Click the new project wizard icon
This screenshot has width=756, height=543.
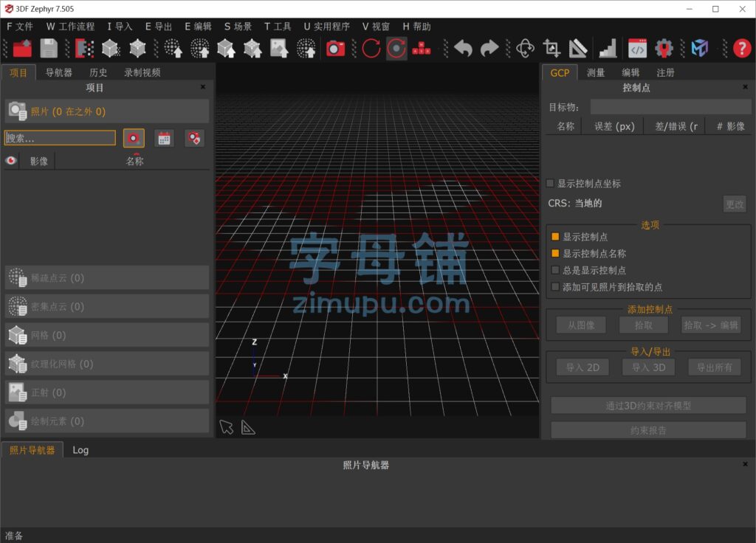85,48
